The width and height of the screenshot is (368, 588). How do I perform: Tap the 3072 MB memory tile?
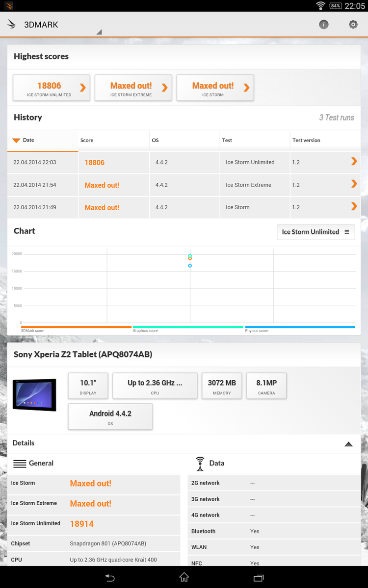pos(222,386)
